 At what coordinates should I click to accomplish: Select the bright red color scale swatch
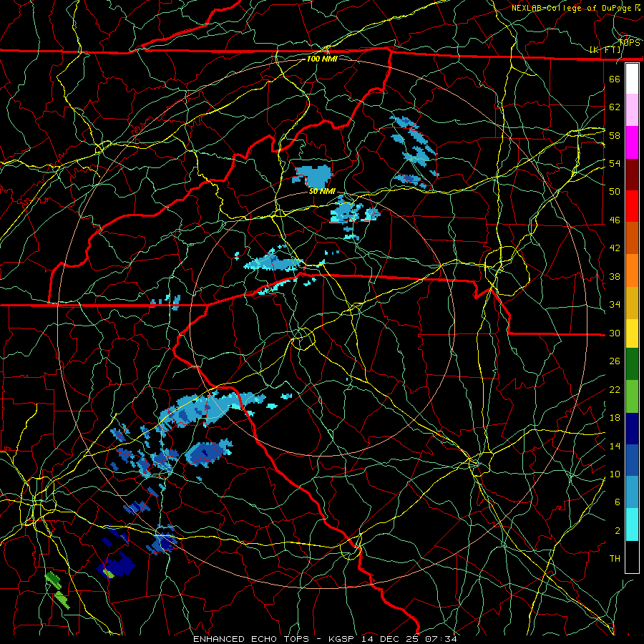(632, 206)
